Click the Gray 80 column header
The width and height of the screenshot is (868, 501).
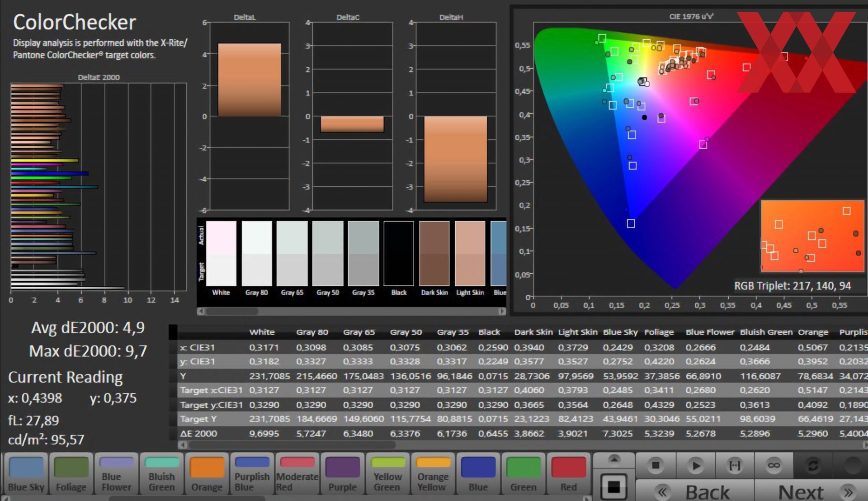click(x=312, y=332)
